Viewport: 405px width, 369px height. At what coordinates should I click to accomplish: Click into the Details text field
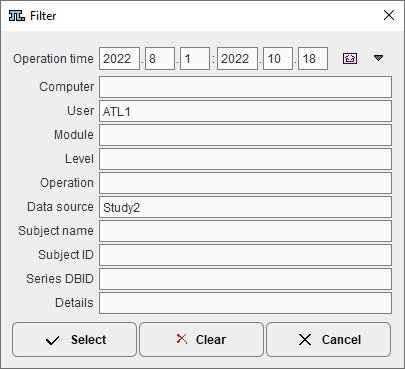(245, 303)
